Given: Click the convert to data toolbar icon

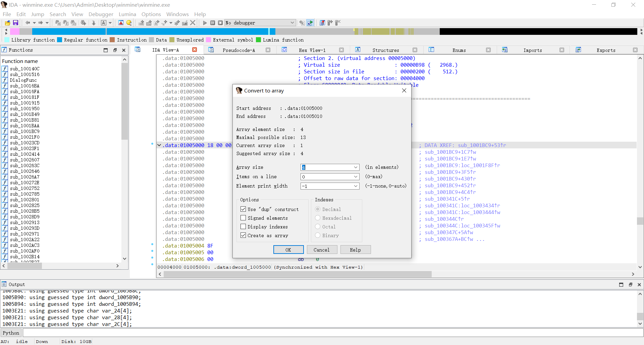Looking at the screenshot, I should [x=149, y=23].
